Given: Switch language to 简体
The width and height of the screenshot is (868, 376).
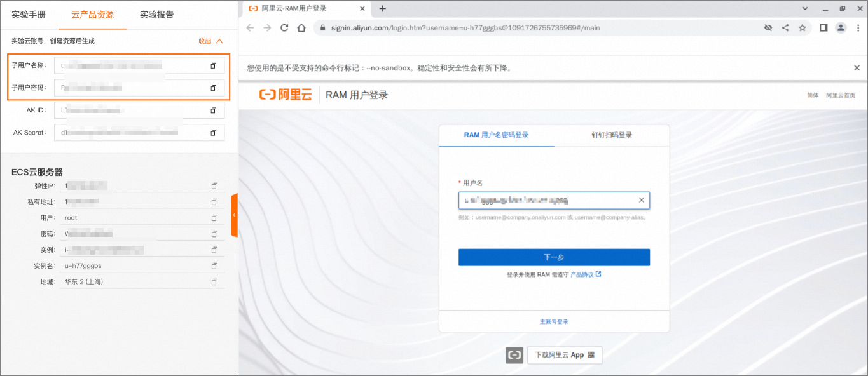Looking at the screenshot, I should click(x=813, y=95).
